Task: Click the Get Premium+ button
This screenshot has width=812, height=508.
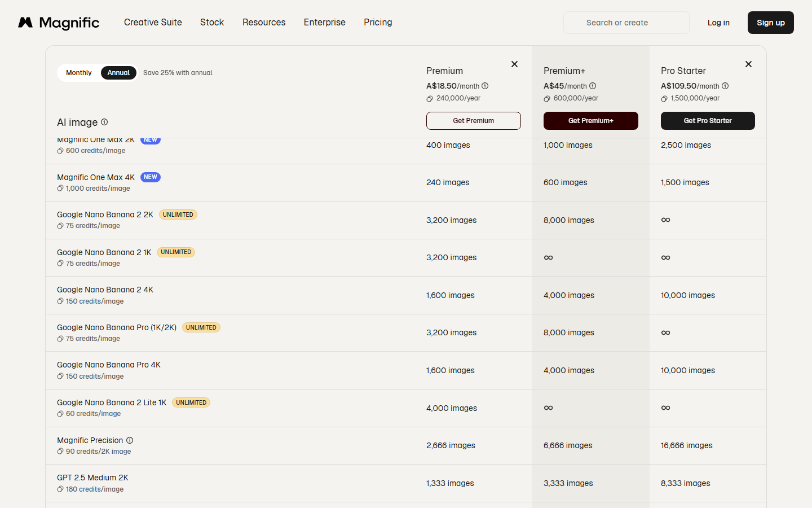Action: pos(591,121)
